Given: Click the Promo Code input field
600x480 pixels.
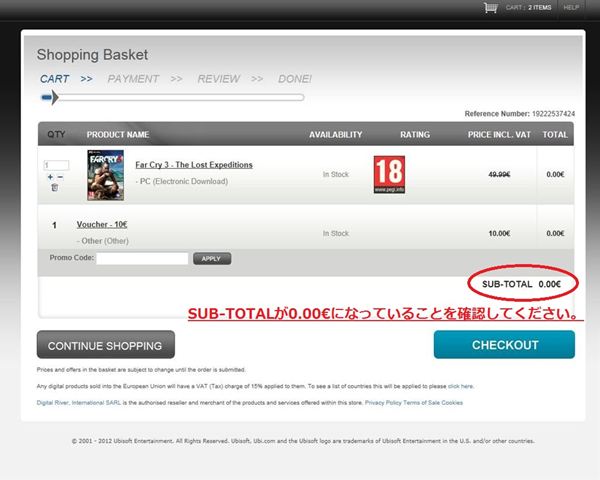Looking at the screenshot, I should 142,258.
